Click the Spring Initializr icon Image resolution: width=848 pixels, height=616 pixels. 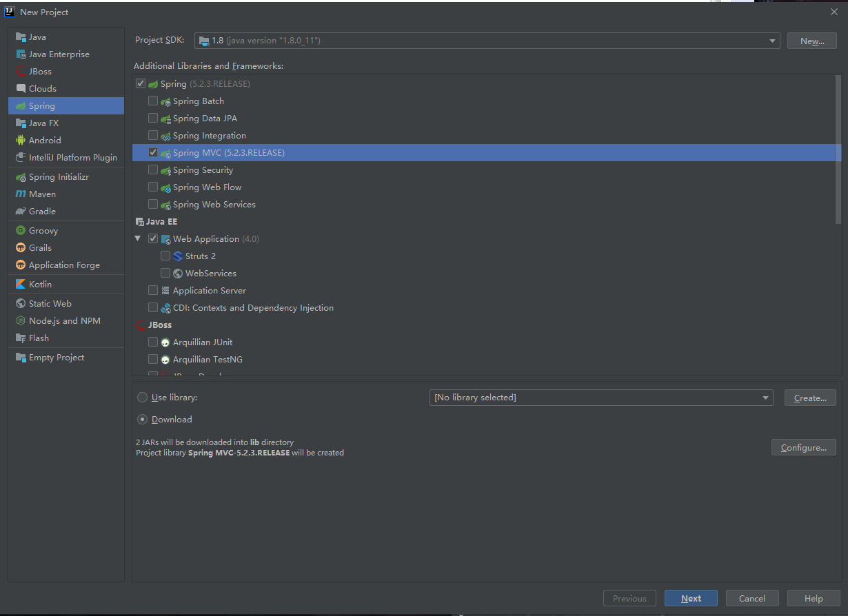[21, 177]
